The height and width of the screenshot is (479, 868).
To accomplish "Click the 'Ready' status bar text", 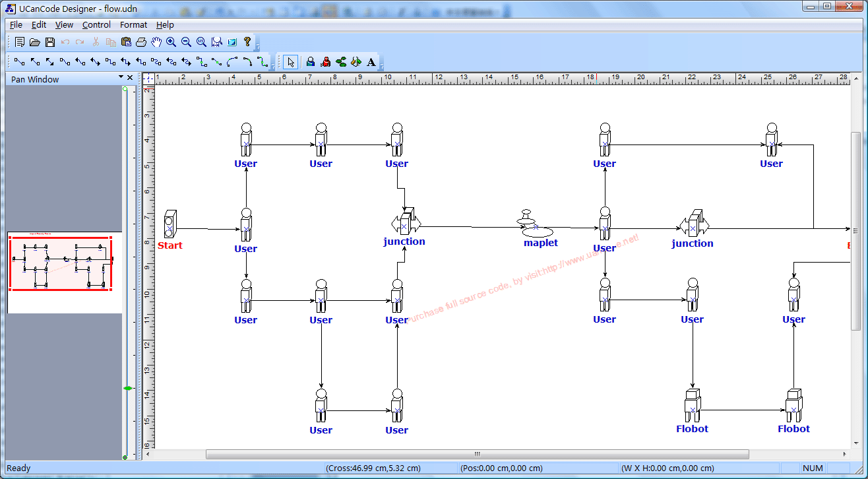I will click(18, 468).
